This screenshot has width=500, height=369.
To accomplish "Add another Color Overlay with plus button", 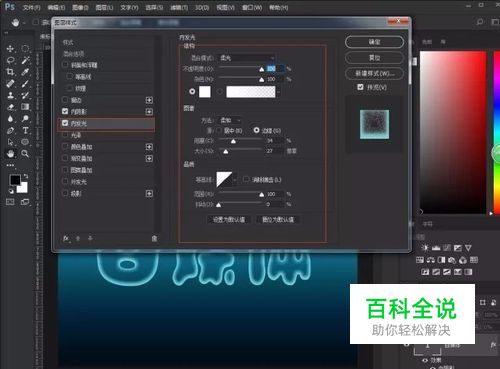I will click(149, 147).
